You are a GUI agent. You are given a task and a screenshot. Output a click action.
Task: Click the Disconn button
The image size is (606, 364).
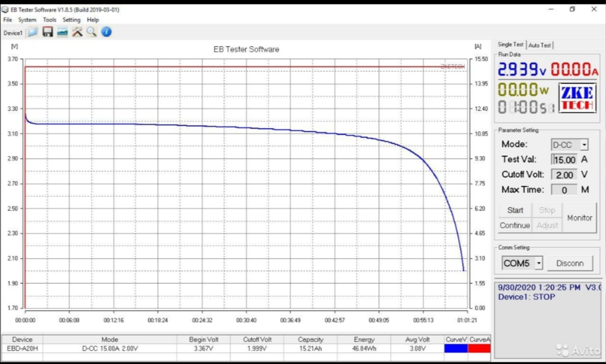(x=570, y=263)
